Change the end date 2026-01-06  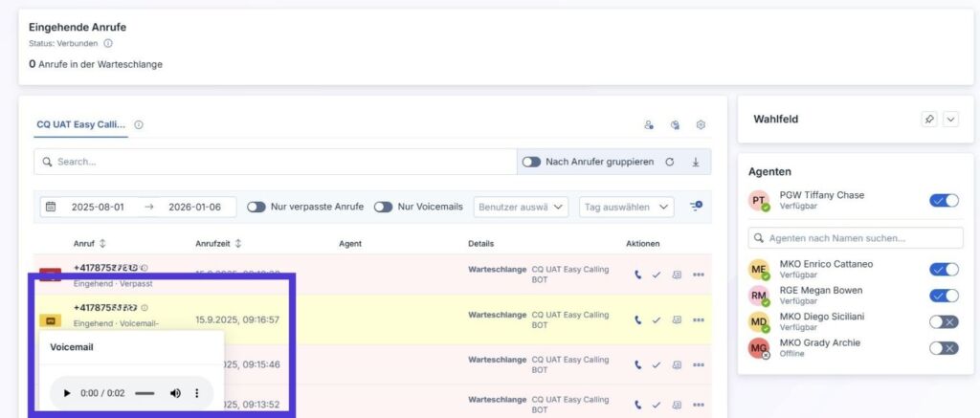click(194, 207)
